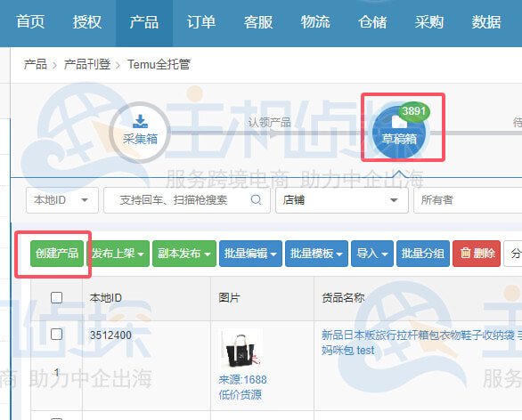Open the 授权 menu
Image resolution: width=522 pixels, height=420 pixels.
pos(87,22)
